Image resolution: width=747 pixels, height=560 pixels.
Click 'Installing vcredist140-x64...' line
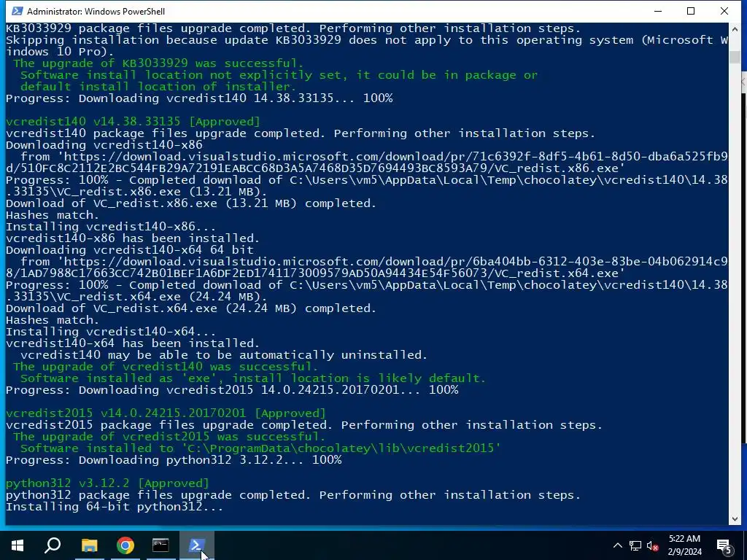(x=111, y=332)
